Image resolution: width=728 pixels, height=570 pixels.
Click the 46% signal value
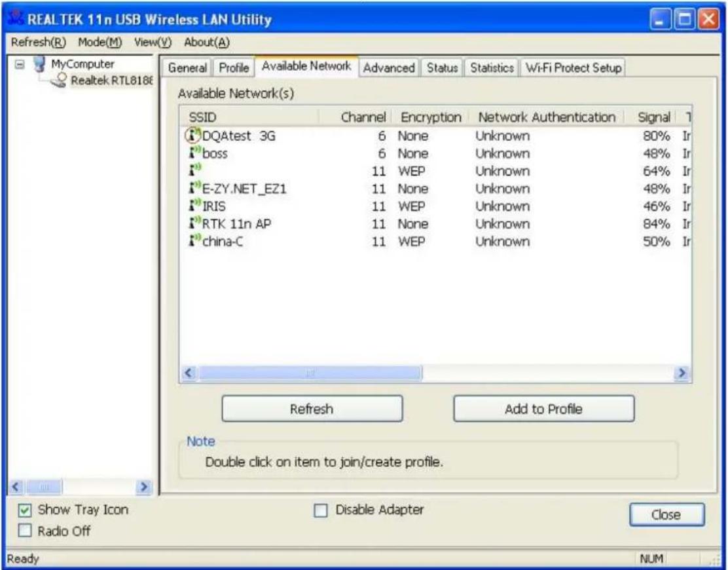657,206
